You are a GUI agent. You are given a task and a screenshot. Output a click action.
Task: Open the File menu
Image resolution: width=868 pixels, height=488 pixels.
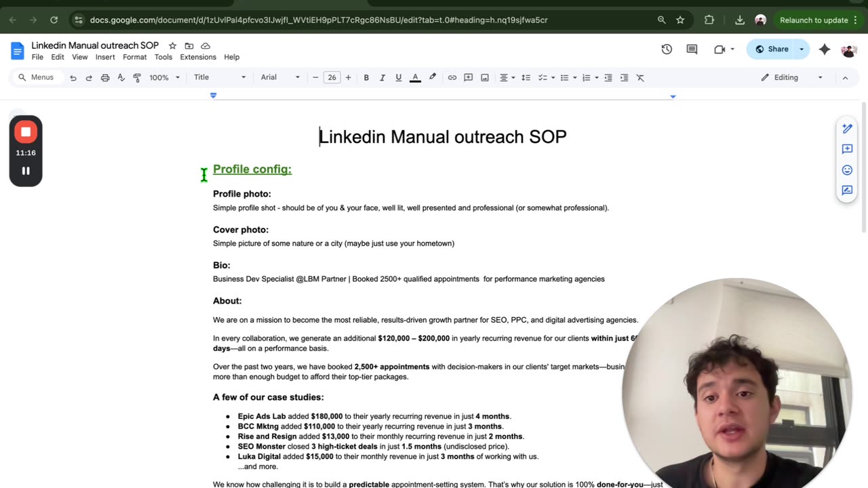point(37,57)
